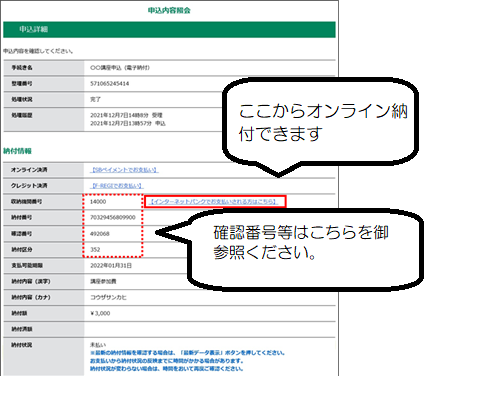The height and width of the screenshot is (397, 480).
Task: Click the 申込内容照会 page title
Action: coord(169,10)
